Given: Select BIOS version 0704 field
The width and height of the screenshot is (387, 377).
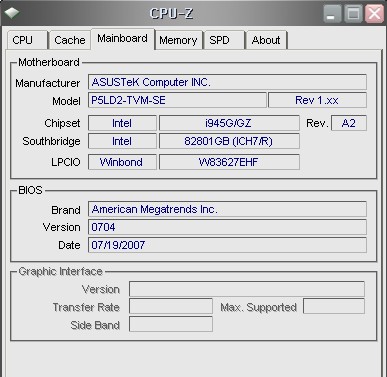Looking at the screenshot, I should (227, 227).
